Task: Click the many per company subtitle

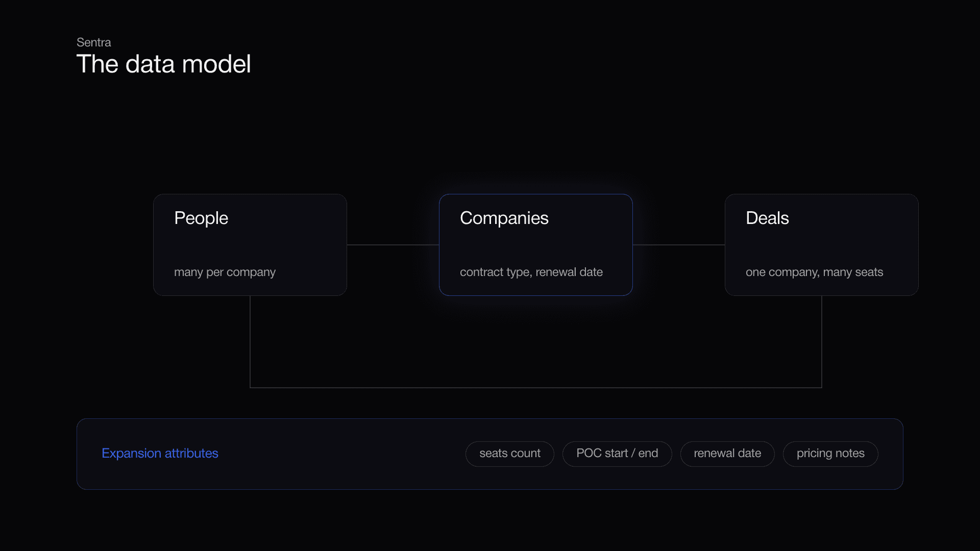Action: pos(225,272)
